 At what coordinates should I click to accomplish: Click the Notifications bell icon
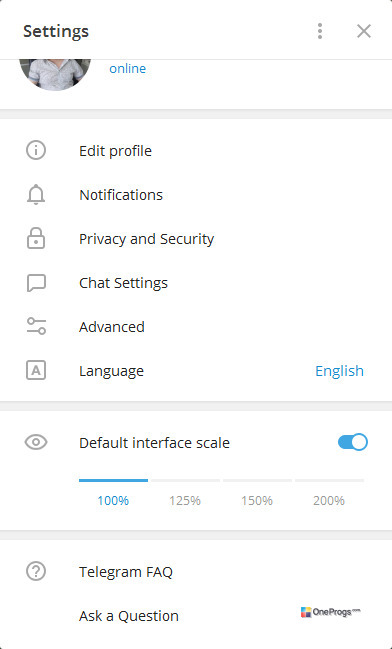tap(36, 195)
